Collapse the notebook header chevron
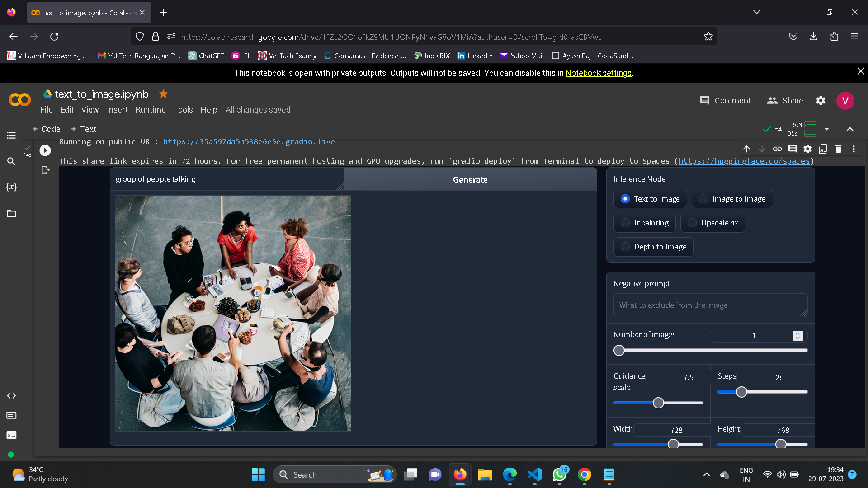868x488 pixels. (850, 129)
